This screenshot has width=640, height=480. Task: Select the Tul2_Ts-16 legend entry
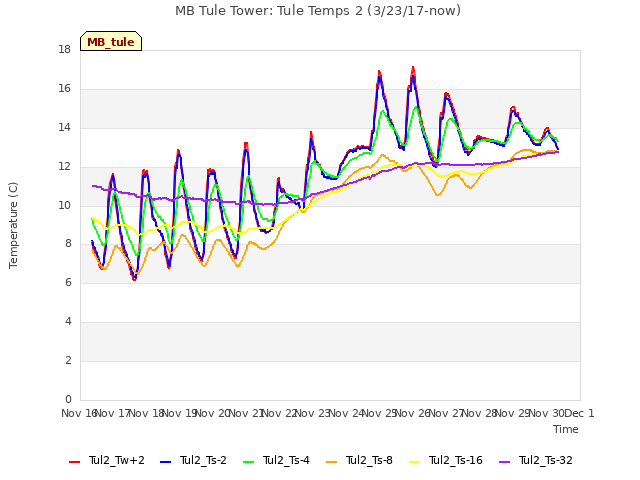click(x=446, y=460)
